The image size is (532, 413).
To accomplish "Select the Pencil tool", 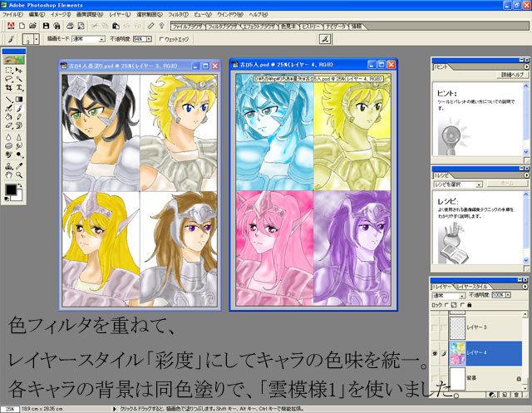I will point(19,117).
